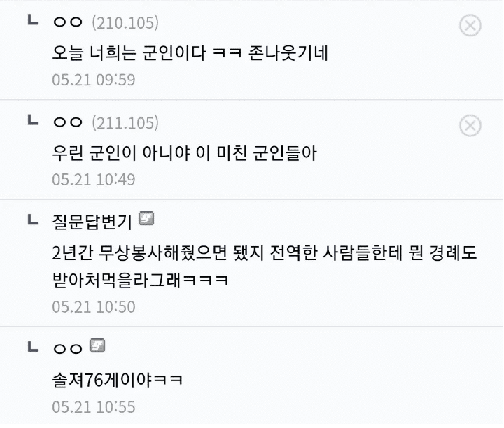
Task: Delete the comment from ㅇㅇ (210.105)
Action: click(x=470, y=25)
